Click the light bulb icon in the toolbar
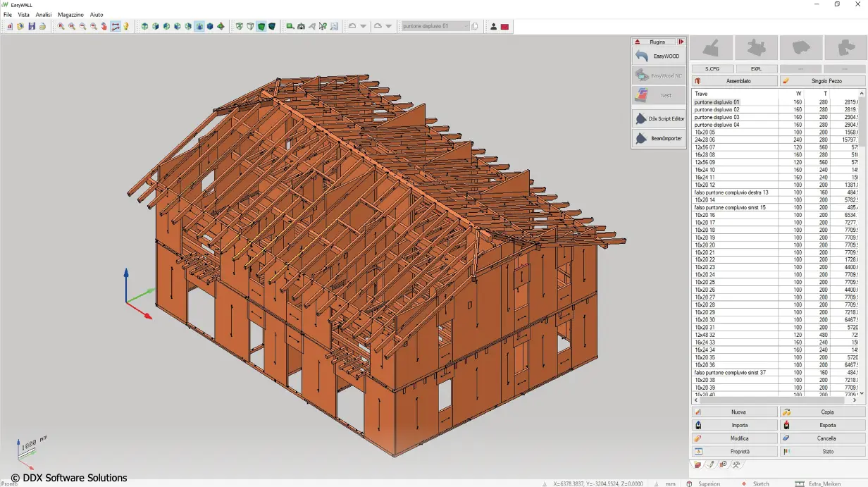The image size is (868, 487). click(126, 26)
